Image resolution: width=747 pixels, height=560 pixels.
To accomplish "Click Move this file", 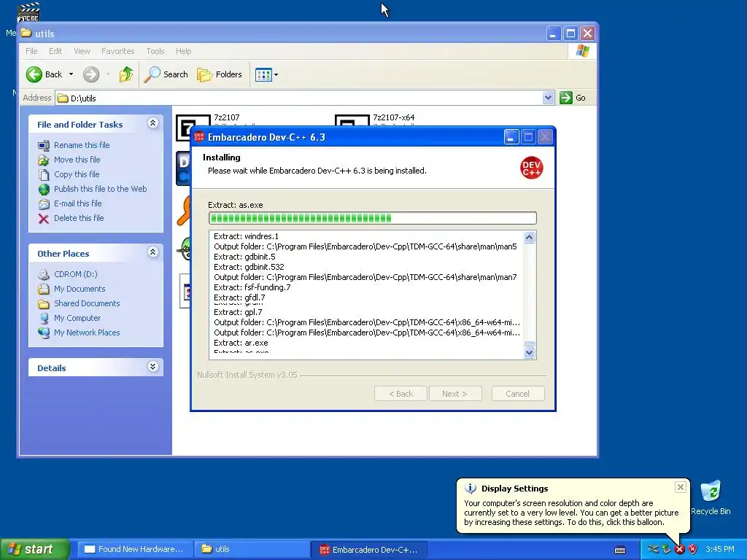I will coord(77,160).
